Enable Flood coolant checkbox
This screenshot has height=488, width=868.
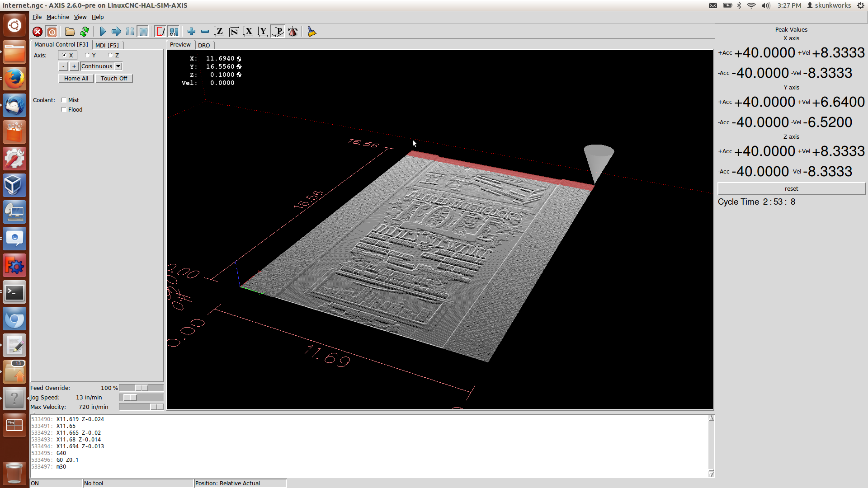pyautogui.click(x=64, y=110)
